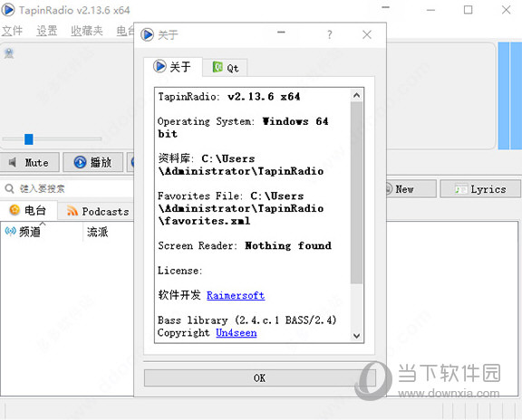Screen dimensions: 522x420
Task: Click the broadcast icon beside 频道
Action: click(10, 231)
